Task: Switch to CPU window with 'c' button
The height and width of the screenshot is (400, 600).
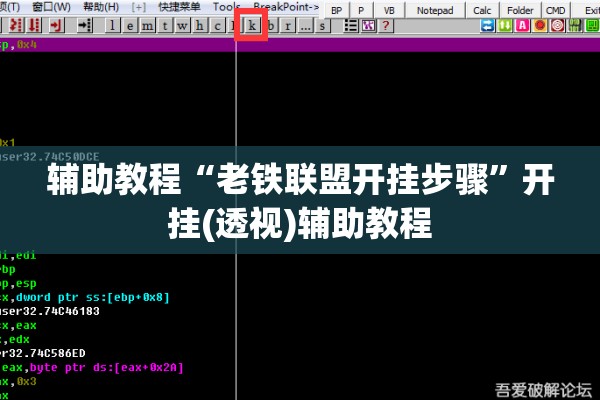Action: (217, 26)
